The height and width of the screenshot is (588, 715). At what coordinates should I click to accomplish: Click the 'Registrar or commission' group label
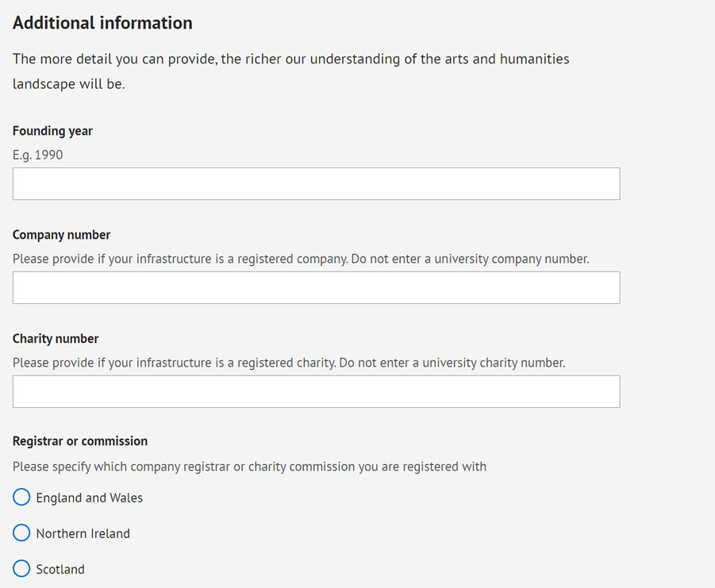[x=80, y=441]
